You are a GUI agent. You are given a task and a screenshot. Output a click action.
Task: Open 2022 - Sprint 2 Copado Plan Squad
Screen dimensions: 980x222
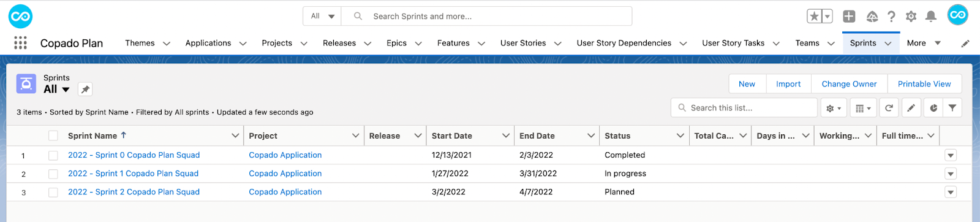(x=134, y=192)
